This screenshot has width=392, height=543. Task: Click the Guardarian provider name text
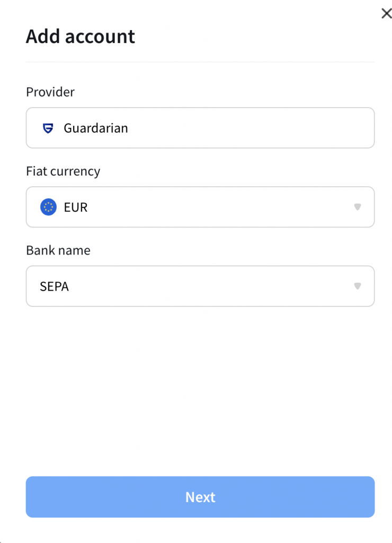(x=96, y=128)
